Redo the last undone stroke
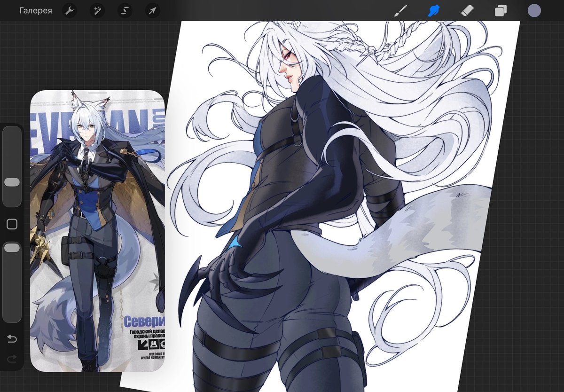Screen dimensions: 564x392 pyautogui.click(x=12, y=359)
